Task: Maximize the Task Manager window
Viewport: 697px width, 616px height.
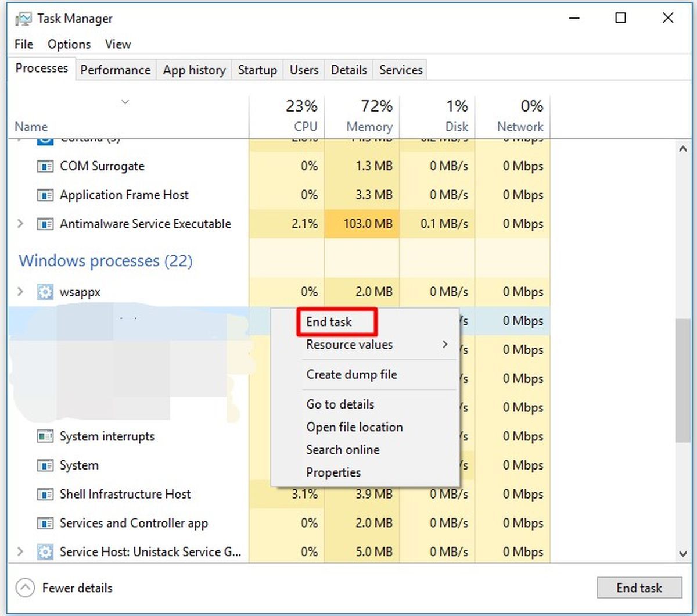Action: coord(621,18)
